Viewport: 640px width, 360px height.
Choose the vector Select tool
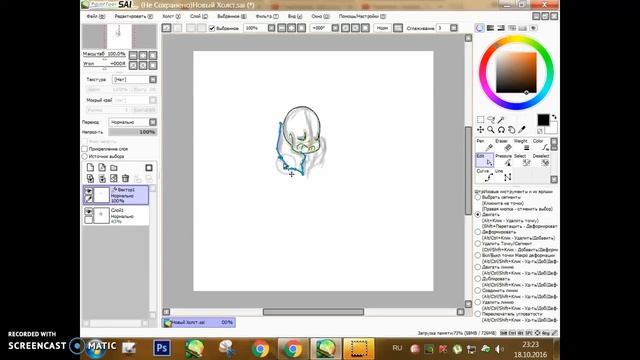pos(522,160)
